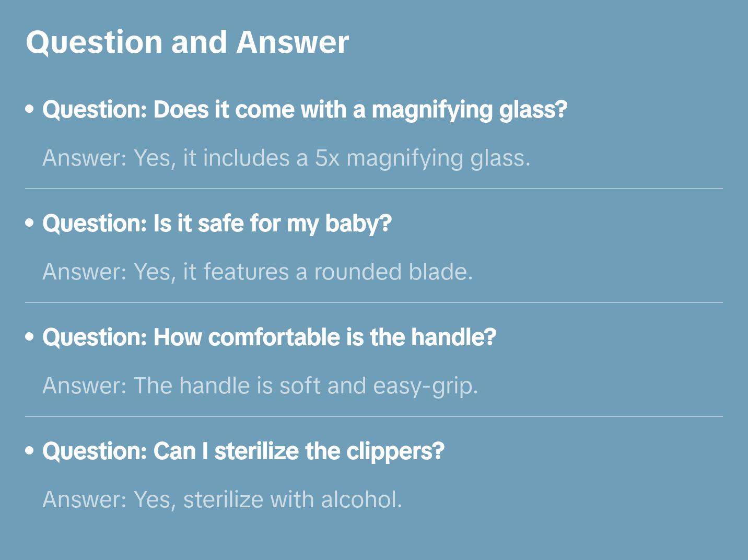Click the word "alcohol" in the last answer
This screenshot has height=560, width=748.
point(361,500)
